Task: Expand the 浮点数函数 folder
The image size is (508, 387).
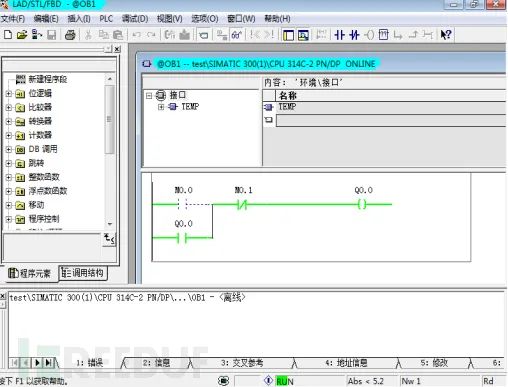Action: [9, 191]
